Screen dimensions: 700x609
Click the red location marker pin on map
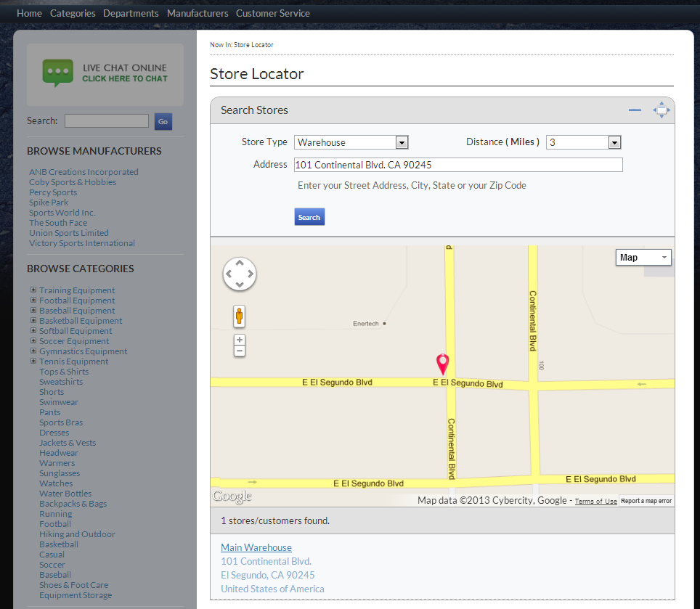442,364
